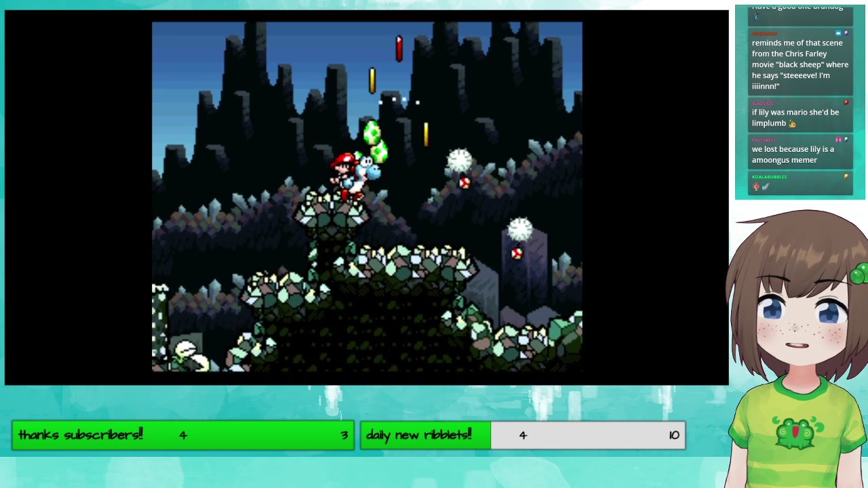
Task: Click the lower white fuzzy on the pillar
Action: (520, 229)
